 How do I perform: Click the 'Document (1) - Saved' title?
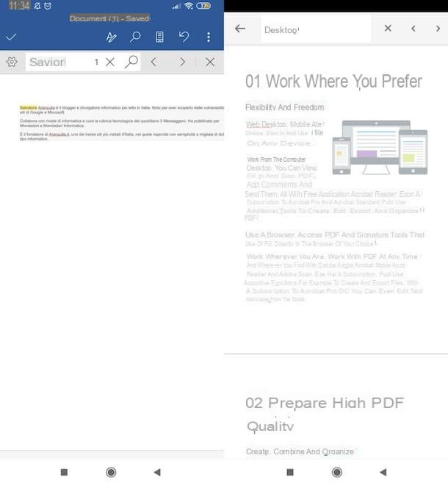point(110,18)
